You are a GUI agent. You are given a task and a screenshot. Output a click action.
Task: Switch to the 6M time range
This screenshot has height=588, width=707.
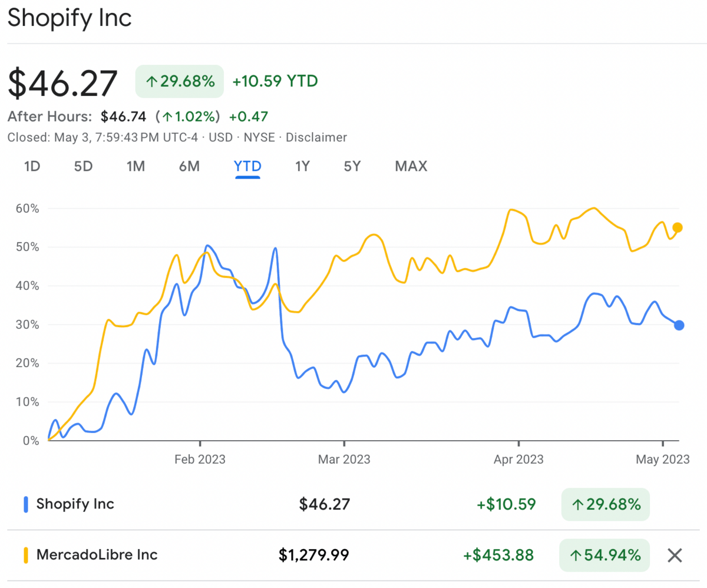(189, 166)
